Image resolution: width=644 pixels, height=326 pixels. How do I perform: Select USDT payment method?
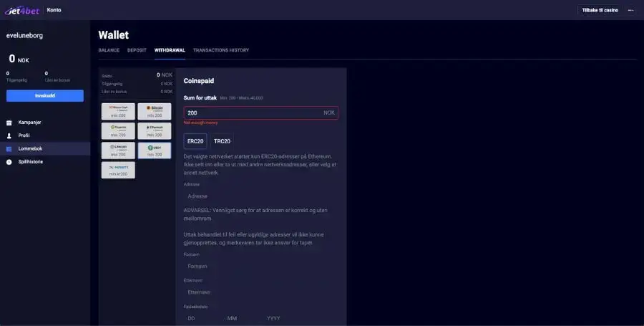coord(155,150)
